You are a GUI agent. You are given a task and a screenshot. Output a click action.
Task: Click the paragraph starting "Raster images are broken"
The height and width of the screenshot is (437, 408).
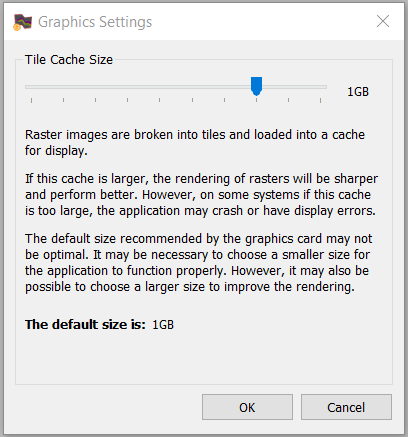point(195,143)
